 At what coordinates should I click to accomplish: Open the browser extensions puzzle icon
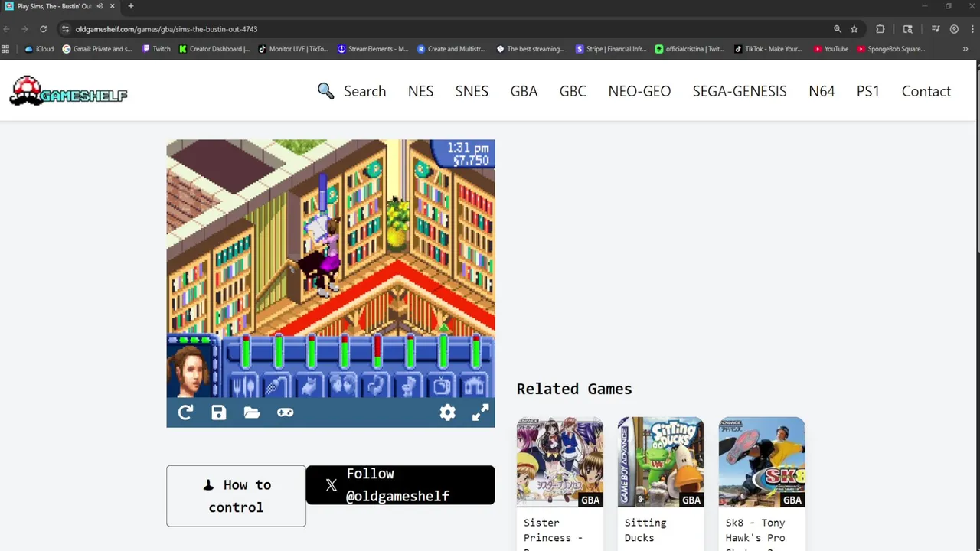tap(880, 29)
